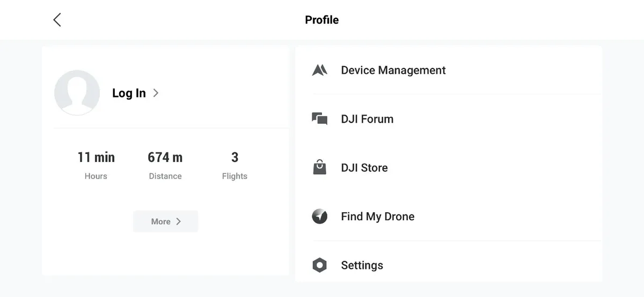
Task: Open the DJI Forum menu entry
Action: click(367, 119)
